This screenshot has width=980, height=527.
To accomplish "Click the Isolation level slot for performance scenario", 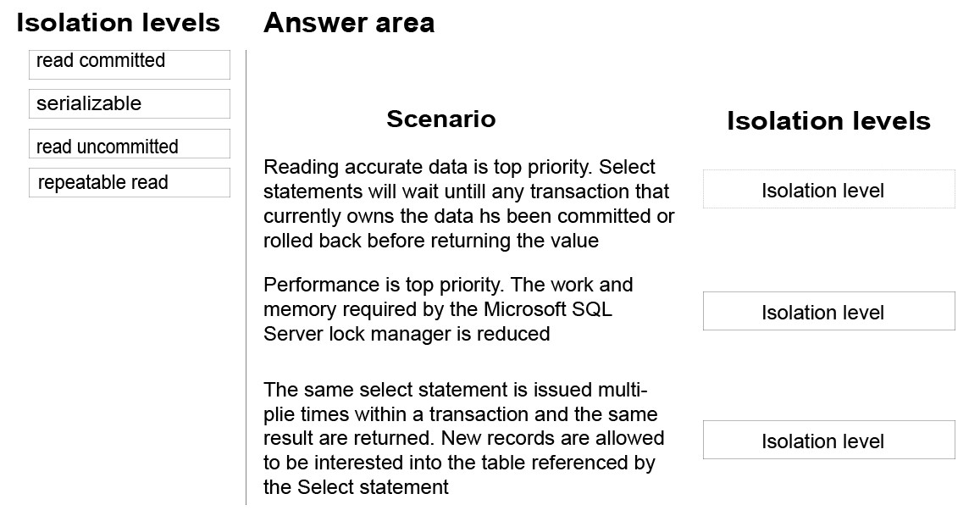I will point(828,311).
